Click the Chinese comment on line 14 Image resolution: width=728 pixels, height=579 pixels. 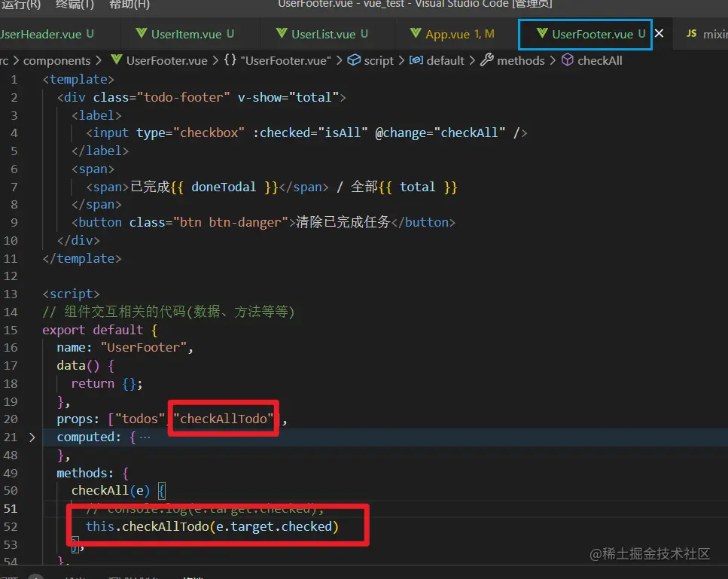click(169, 312)
